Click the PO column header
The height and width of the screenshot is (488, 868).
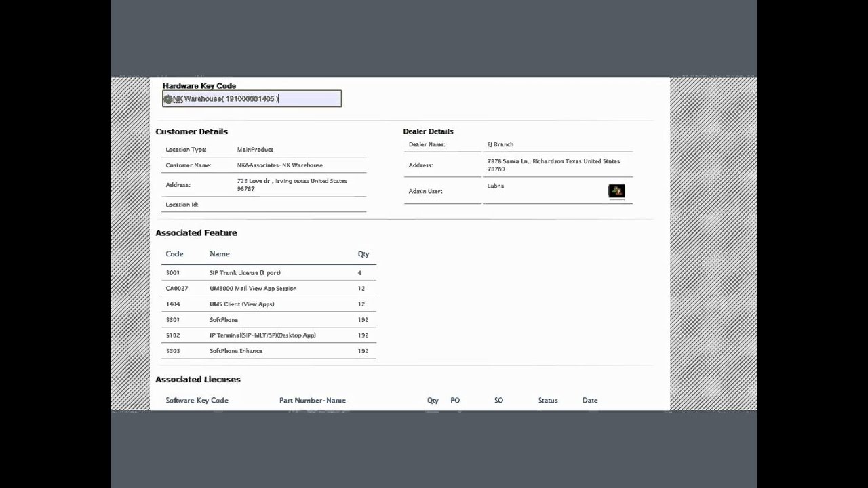tap(455, 401)
